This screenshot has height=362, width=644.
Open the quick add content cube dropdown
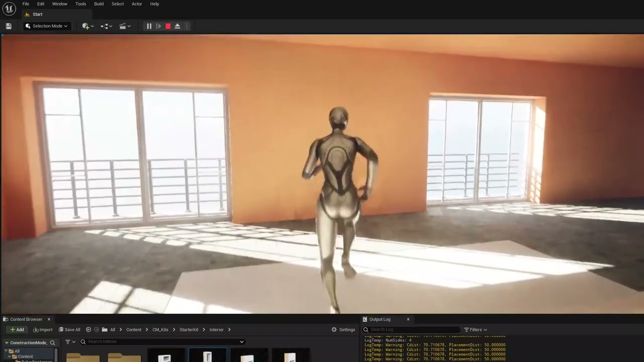pos(88,26)
